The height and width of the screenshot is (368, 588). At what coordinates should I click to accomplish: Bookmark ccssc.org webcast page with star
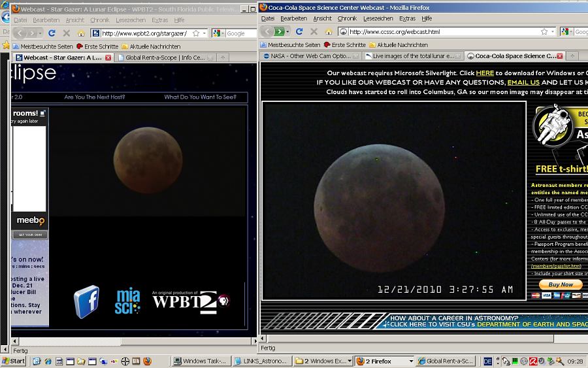544,31
